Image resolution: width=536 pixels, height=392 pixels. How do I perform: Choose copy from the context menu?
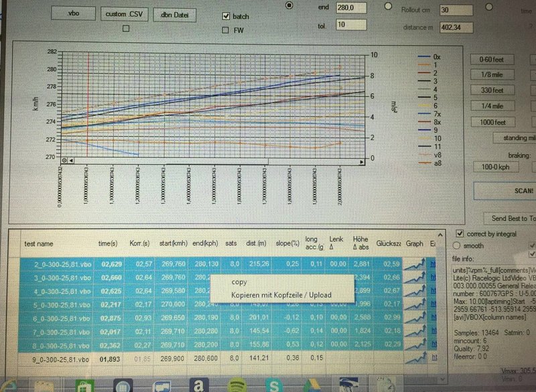(239, 283)
